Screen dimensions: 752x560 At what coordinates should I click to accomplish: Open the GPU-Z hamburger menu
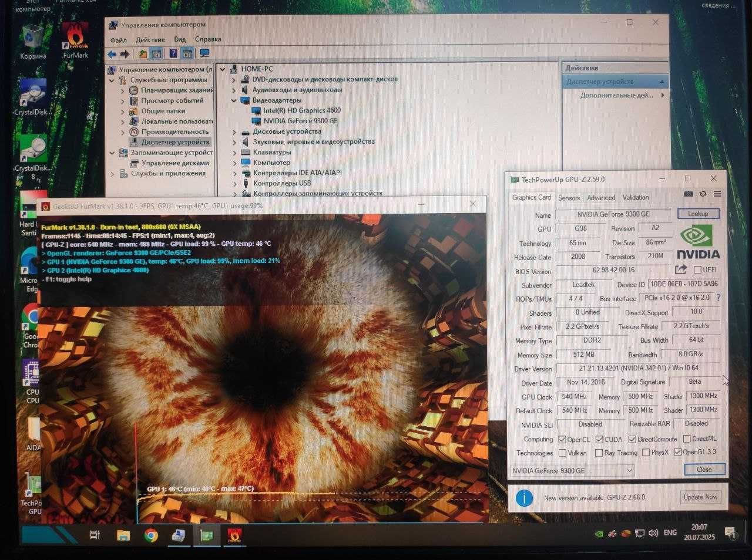(x=717, y=194)
